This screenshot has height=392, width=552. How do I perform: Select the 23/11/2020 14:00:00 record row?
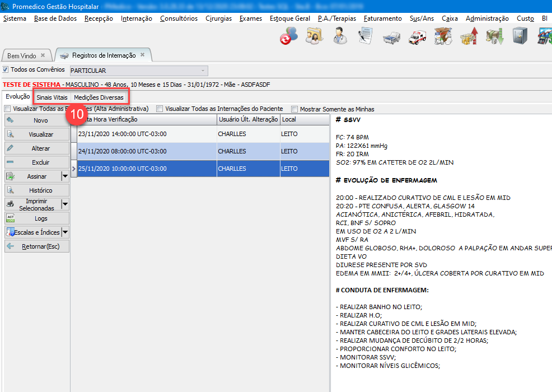146,134
